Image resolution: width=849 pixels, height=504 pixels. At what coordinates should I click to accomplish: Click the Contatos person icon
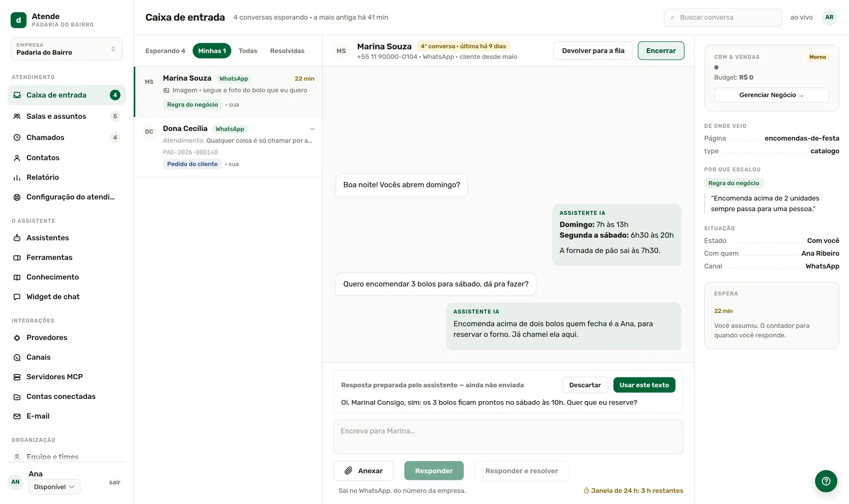point(17,158)
